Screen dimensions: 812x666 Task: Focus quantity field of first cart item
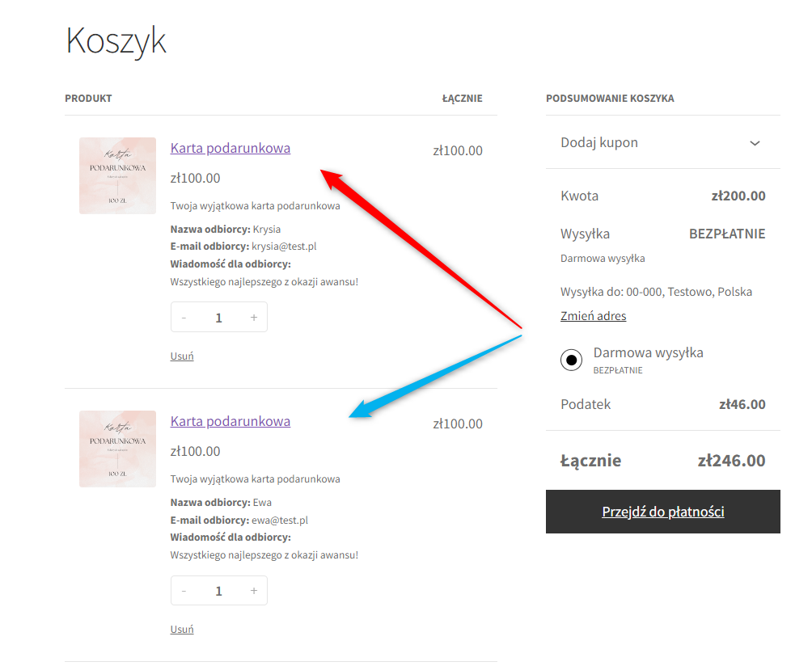tap(218, 317)
